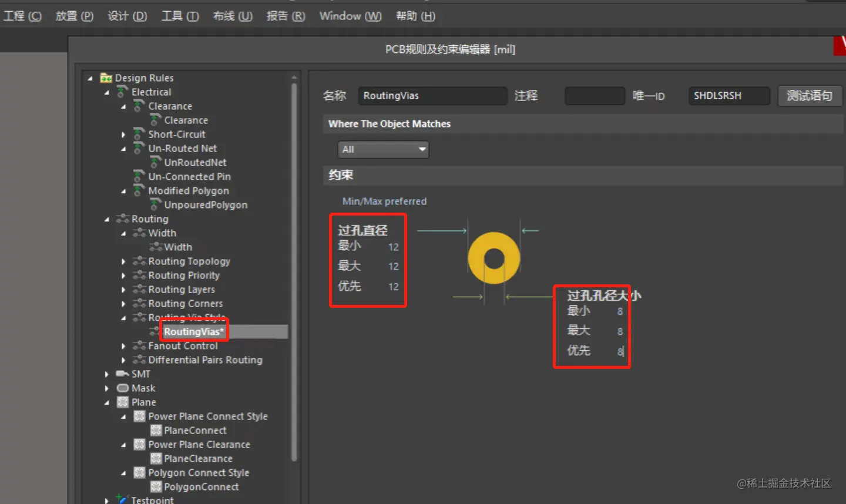The image size is (846, 504).
Task: Select the PolygonConnect rule icon
Action: 156,487
